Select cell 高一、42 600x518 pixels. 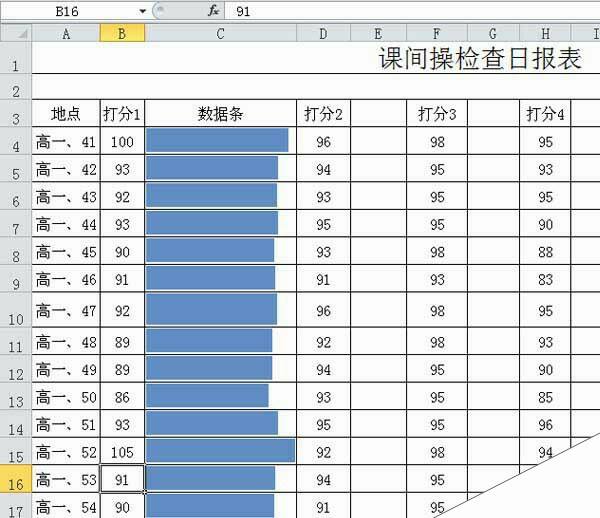66,169
